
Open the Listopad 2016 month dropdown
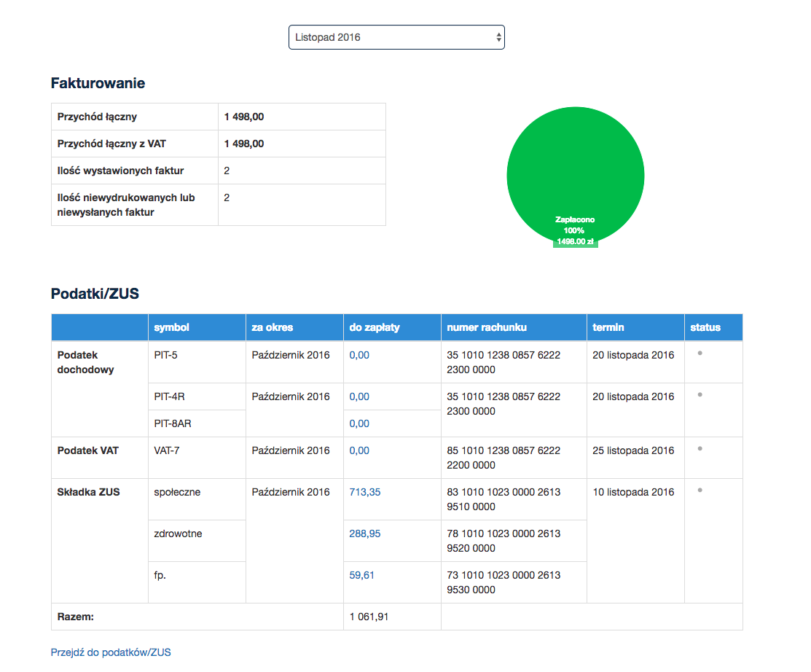point(396,37)
